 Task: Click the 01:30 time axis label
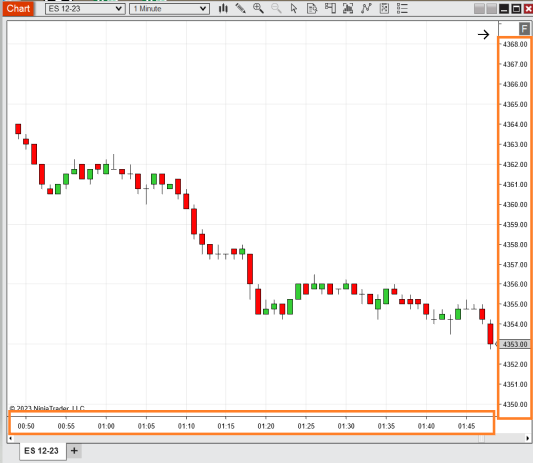tap(346, 426)
